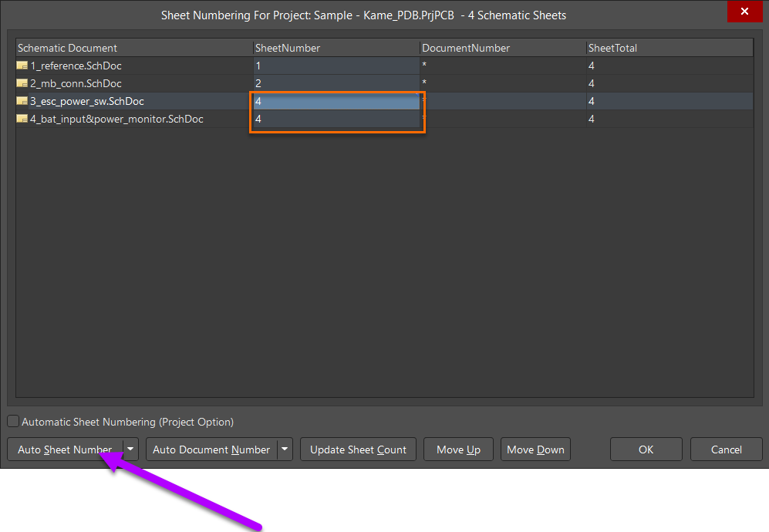Select the 2_mb_conn.SchDoc row name
Viewport: 769px width, 532px height.
(76, 83)
